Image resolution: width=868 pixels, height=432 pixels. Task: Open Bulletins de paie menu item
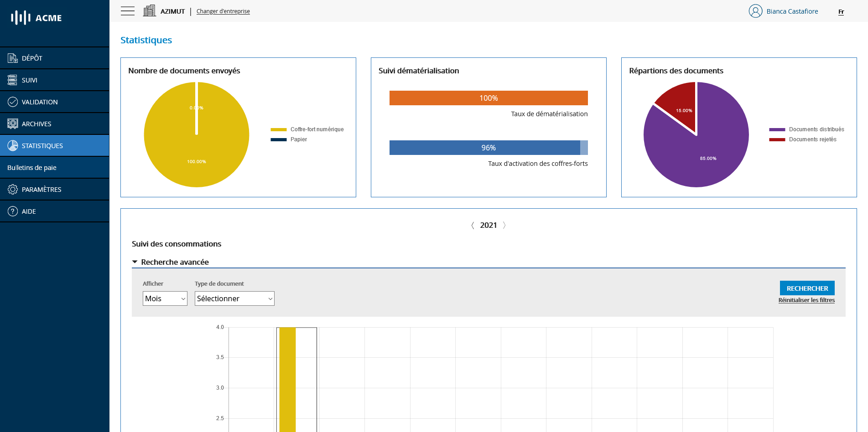pyautogui.click(x=32, y=167)
